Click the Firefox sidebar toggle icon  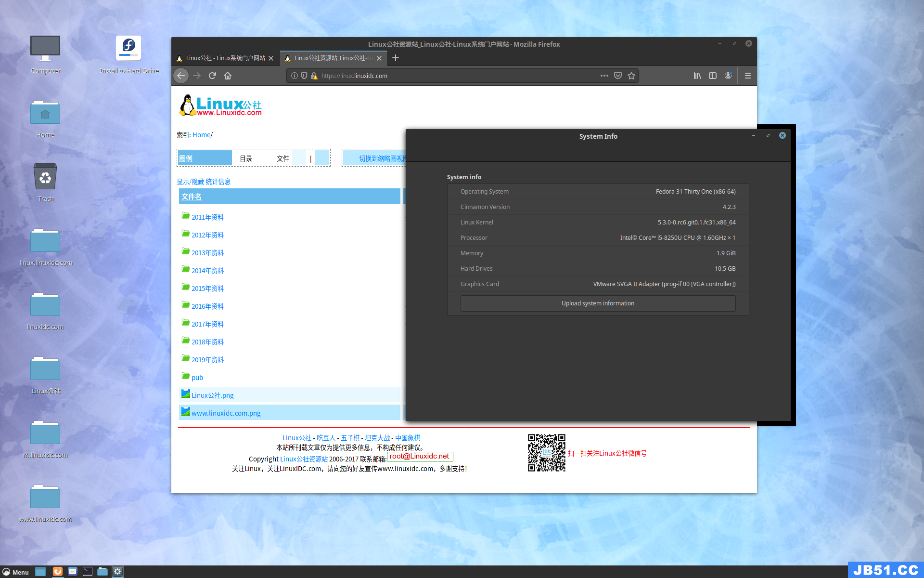[712, 75]
